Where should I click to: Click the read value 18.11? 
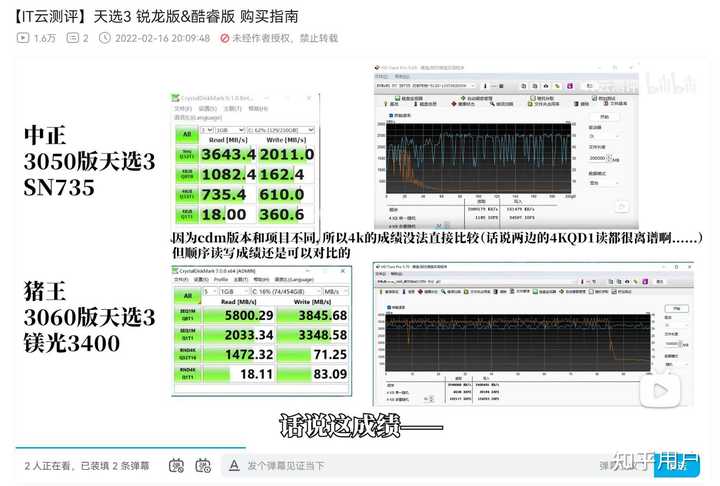tap(257, 374)
